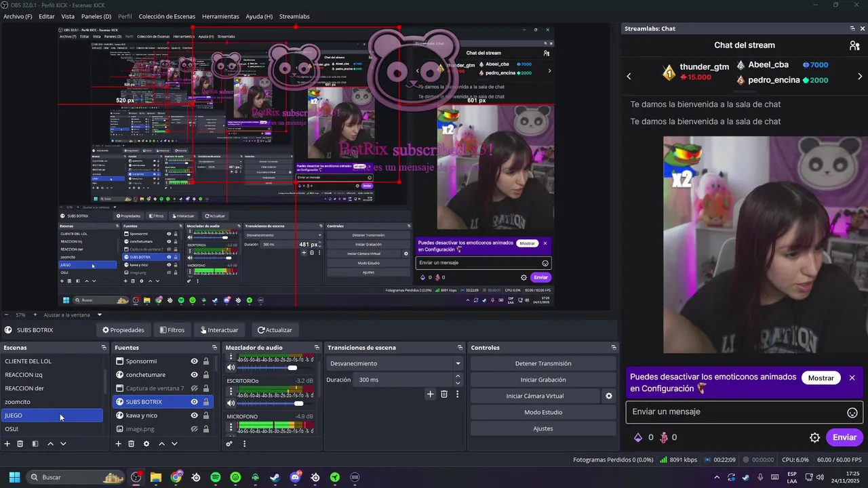Add a new scene with the Escenas plus icon
868x488 pixels.
pyautogui.click(x=7, y=444)
